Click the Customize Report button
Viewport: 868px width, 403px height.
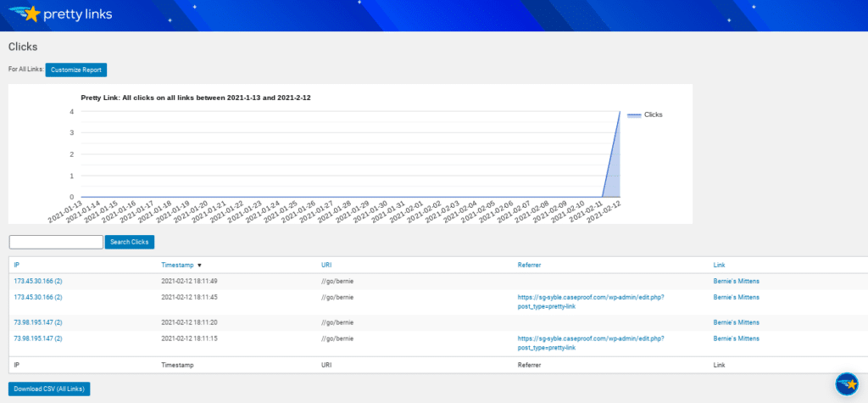click(x=76, y=70)
